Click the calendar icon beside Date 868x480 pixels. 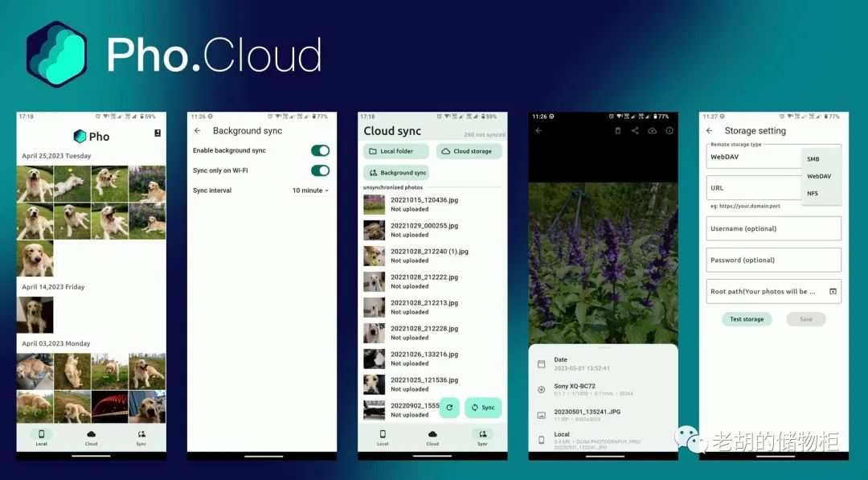pyautogui.click(x=542, y=363)
